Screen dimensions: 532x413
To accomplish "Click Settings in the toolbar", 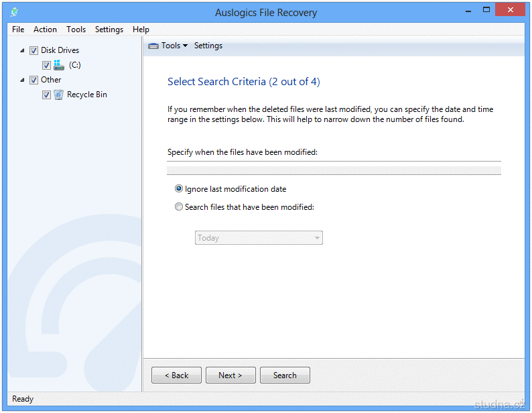I will tap(208, 46).
